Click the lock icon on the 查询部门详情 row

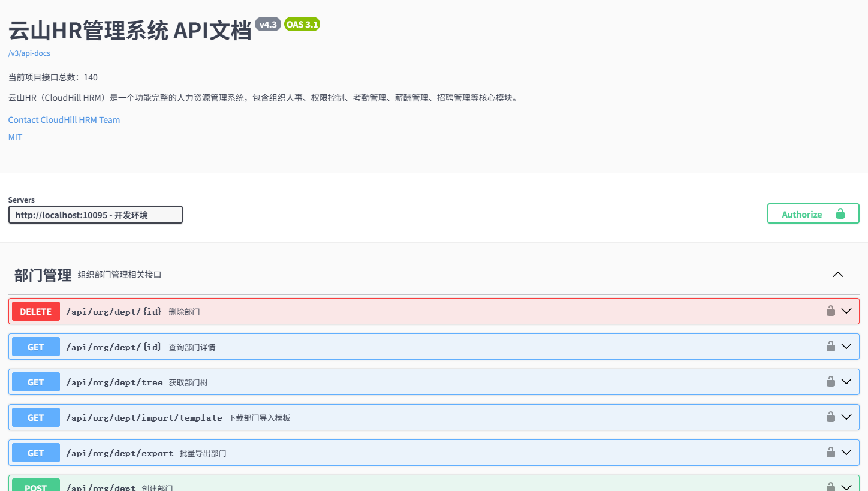pyautogui.click(x=831, y=346)
